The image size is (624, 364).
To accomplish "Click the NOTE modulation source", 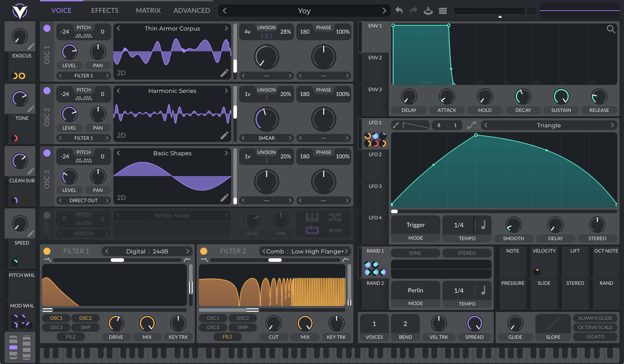I will point(512,262).
